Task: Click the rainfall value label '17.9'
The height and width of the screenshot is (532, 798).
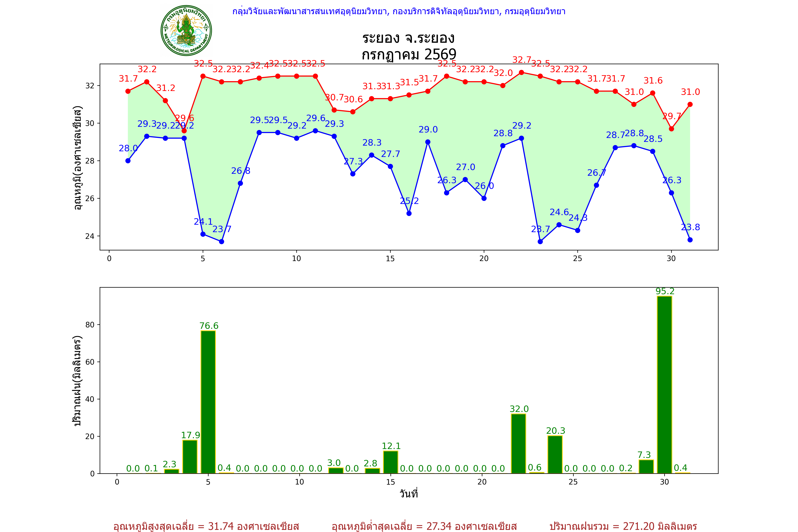Action: click(x=190, y=435)
